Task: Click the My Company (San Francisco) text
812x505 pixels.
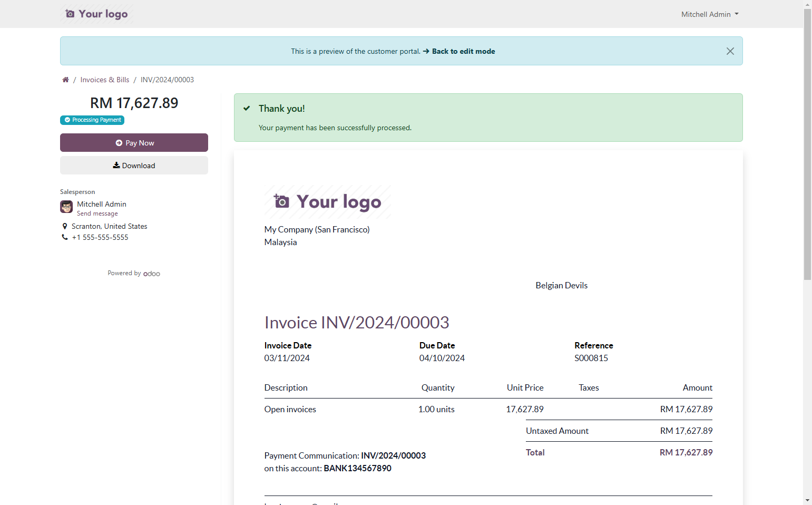Action: pos(317,229)
